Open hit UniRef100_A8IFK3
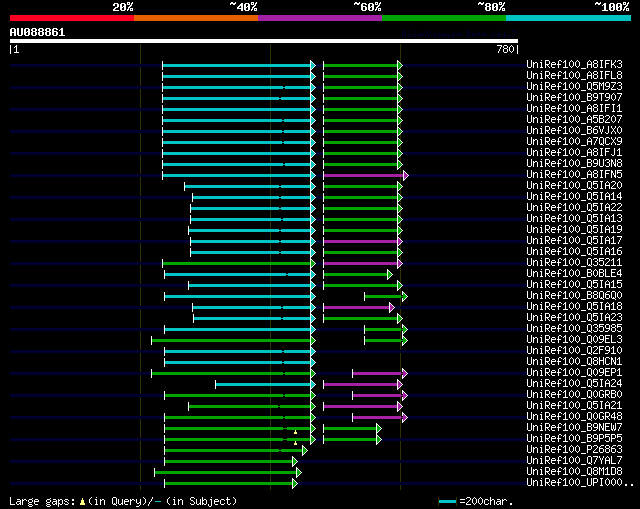 [574, 64]
